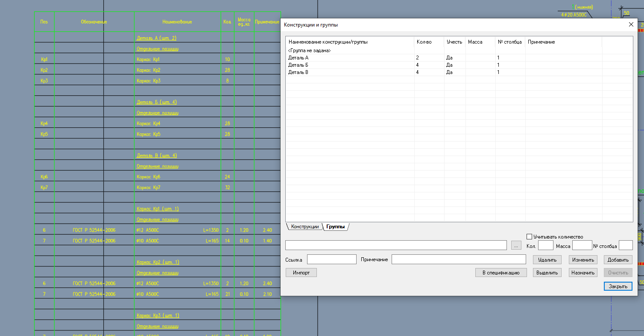Click the Выделить button
The width and height of the screenshot is (644, 336).
547,272
